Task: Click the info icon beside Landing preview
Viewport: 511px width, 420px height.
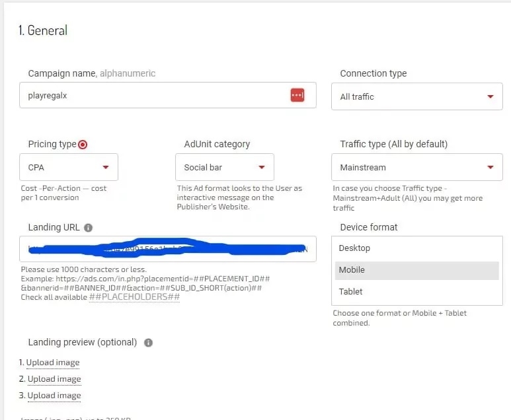Action: 148,343
